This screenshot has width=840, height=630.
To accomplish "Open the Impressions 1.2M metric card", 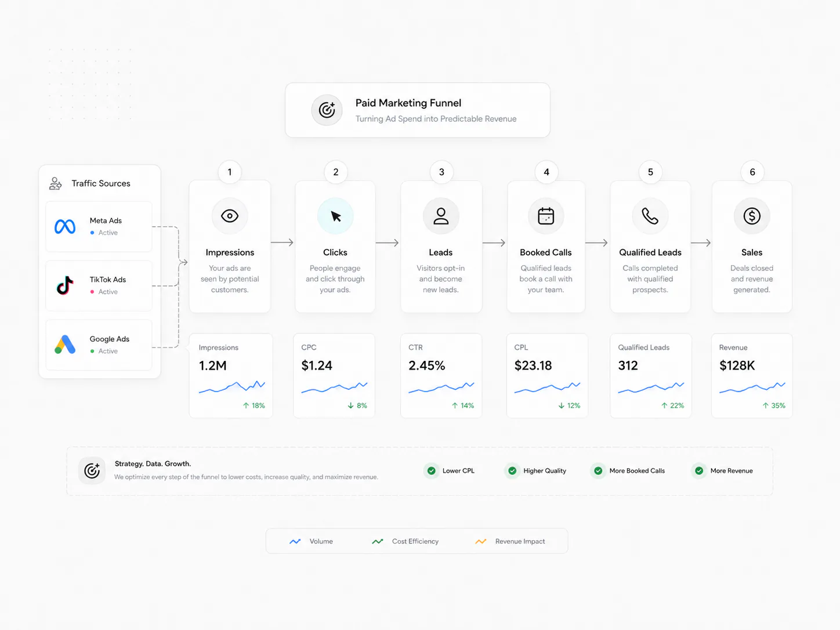I will [231, 375].
